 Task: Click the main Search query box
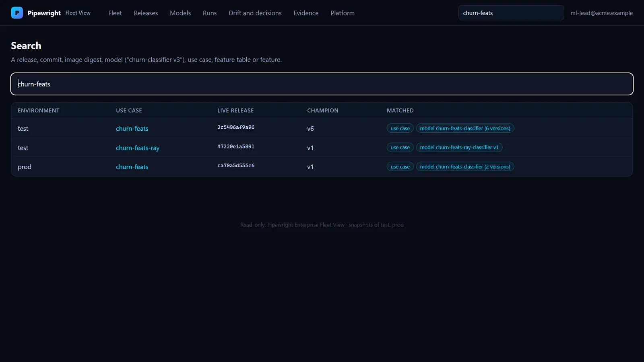click(x=322, y=84)
